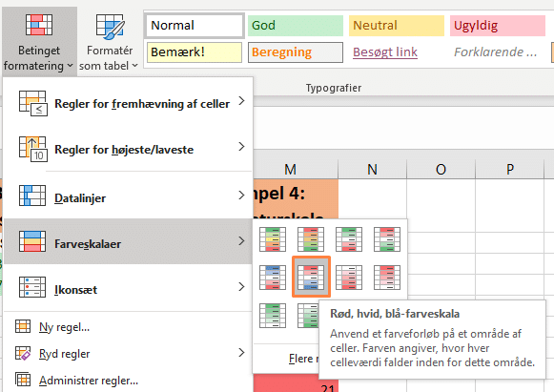Click the orange cell containing 'pel 4:'
This screenshot has height=392, width=554.
click(297, 199)
